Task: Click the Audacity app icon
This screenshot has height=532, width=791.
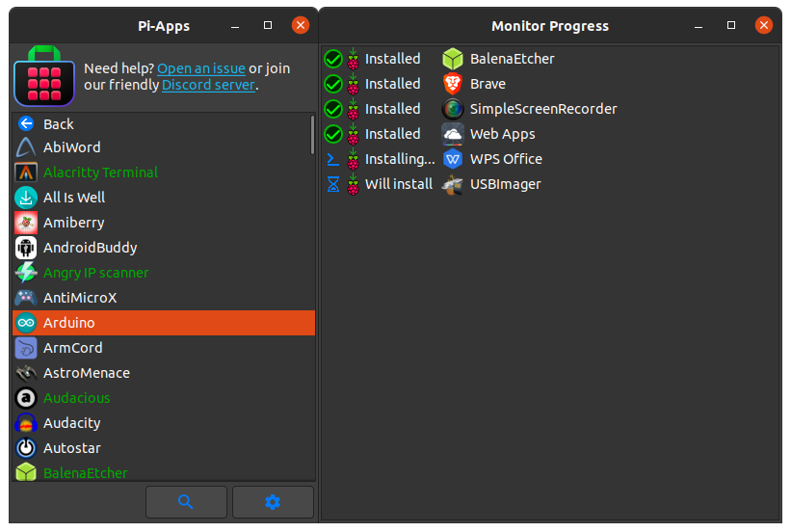Action: [26, 423]
